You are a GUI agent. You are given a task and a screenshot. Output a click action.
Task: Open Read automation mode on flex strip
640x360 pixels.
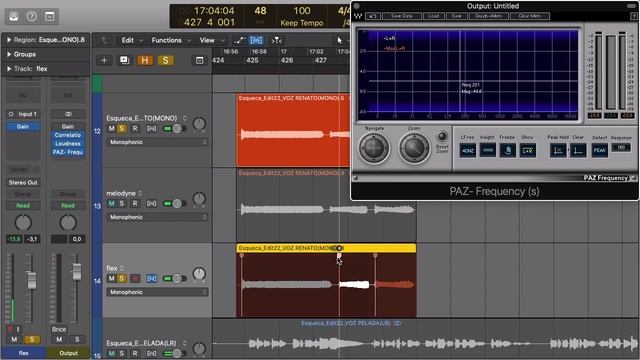[23, 205]
